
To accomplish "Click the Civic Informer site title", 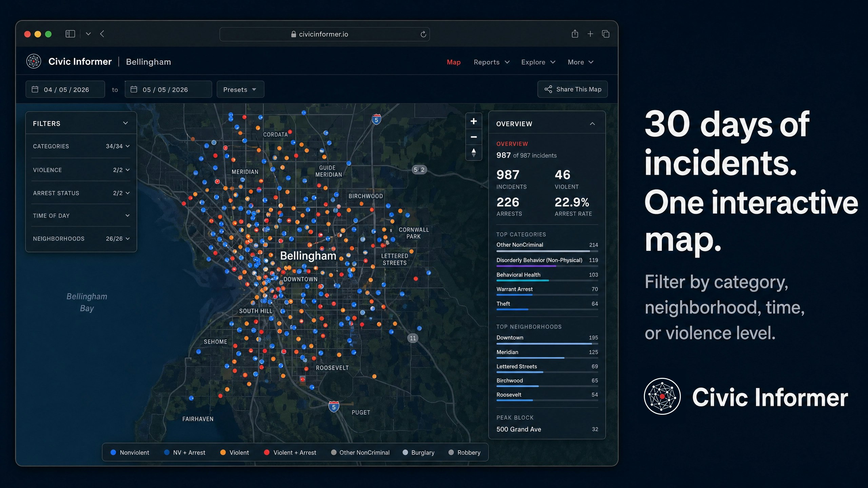I will point(80,61).
